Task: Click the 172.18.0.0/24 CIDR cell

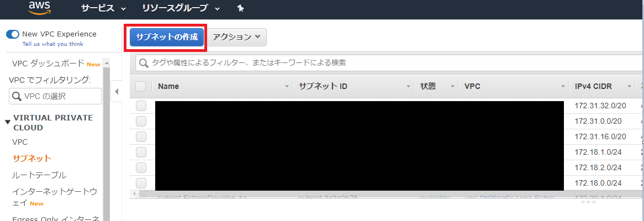Action: (x=598, y=183)
